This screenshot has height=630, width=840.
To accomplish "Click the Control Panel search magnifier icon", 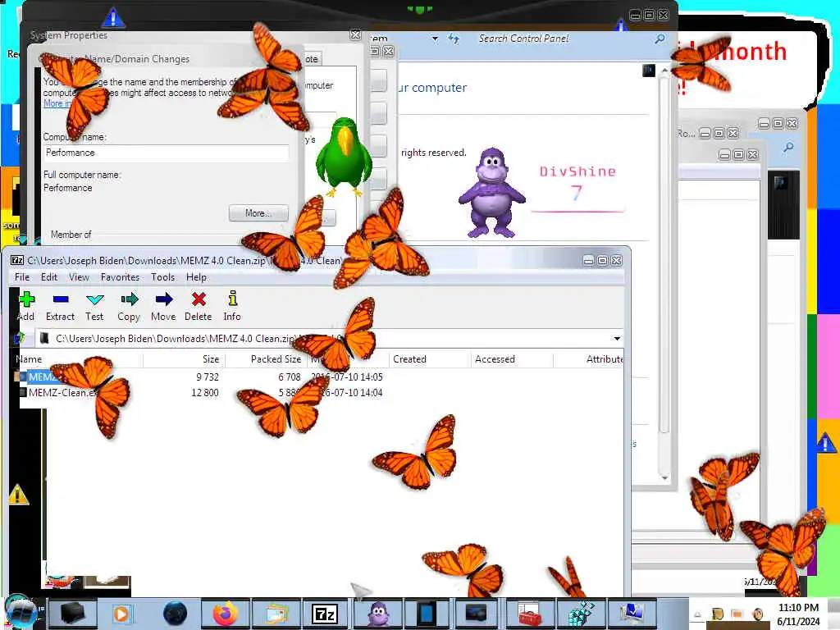I will (x=660, y=39).
